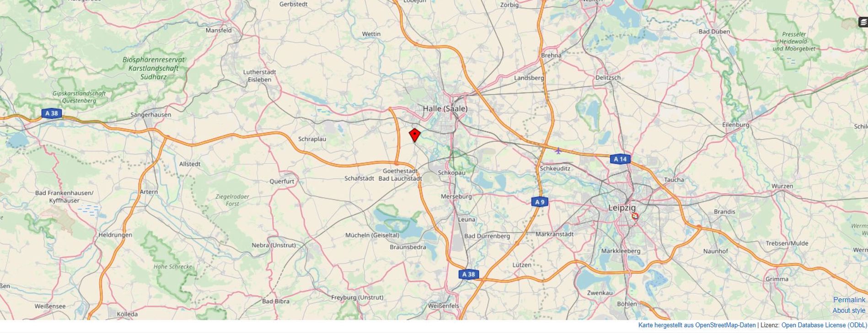Image resolution: width=868 pixels, height=333 pixels.
Task: Click the A 14 highway shield
Action: 620,159
